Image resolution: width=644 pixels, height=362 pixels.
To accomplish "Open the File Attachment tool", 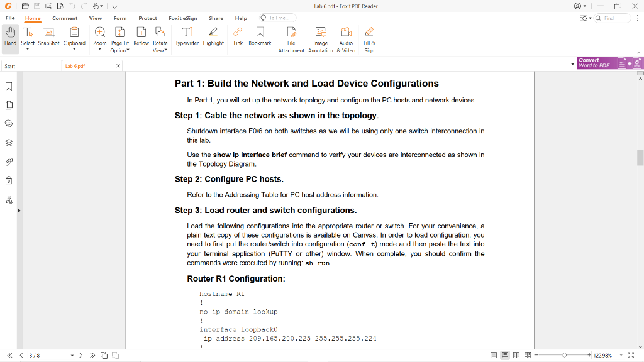I will 291,38.
